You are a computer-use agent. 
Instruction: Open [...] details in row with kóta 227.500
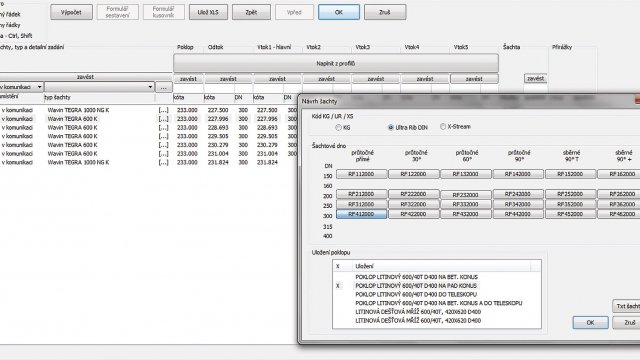pos(163,110)
